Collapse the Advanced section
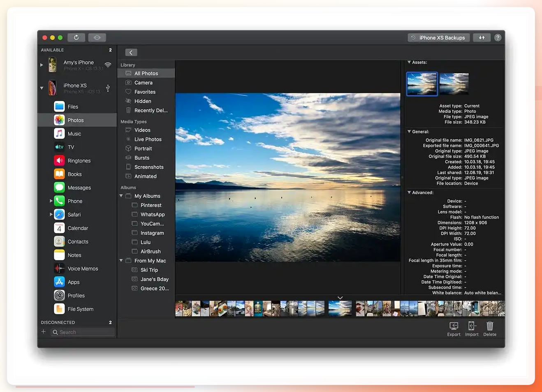This screenshot has height=392, width=542. [x=409, y=193]
